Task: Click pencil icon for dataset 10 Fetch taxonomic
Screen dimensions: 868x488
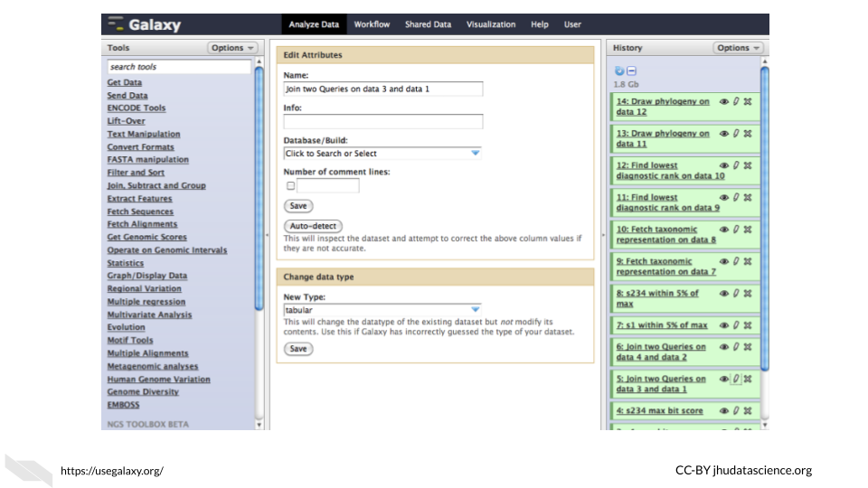Action: pyautogui.click(x=736, y=230)
